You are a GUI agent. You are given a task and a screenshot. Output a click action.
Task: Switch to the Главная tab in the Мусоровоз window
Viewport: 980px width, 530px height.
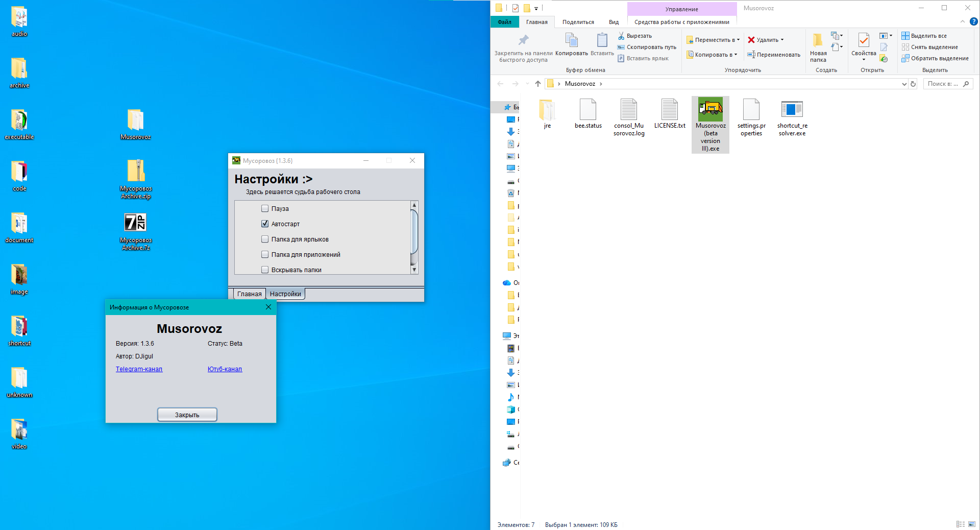pos(250,294)
